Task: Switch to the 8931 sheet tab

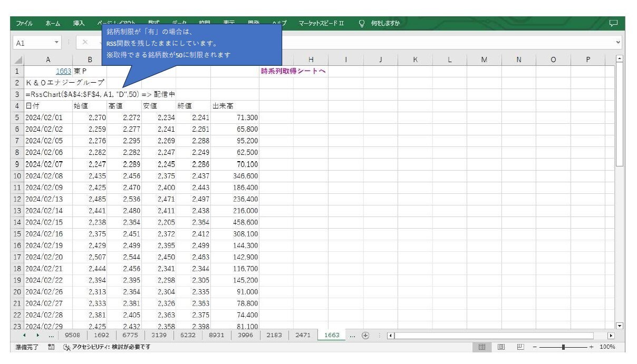Action: point(217,335)
